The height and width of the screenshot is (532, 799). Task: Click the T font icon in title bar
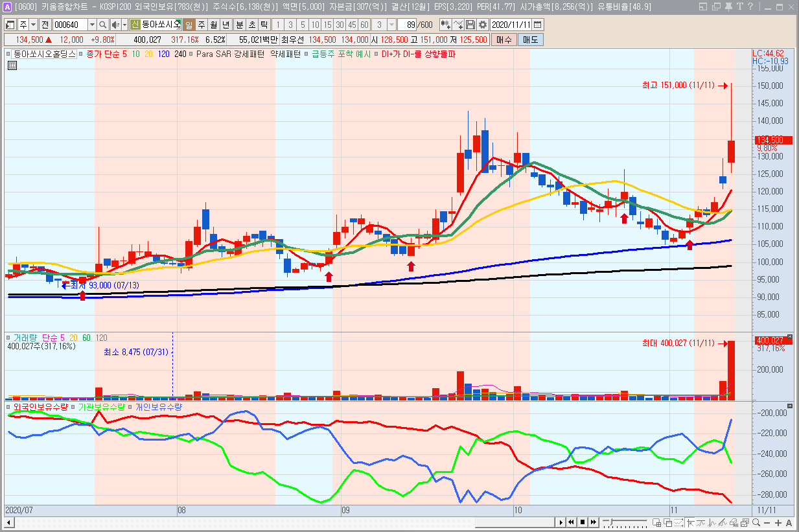(739, 7)
